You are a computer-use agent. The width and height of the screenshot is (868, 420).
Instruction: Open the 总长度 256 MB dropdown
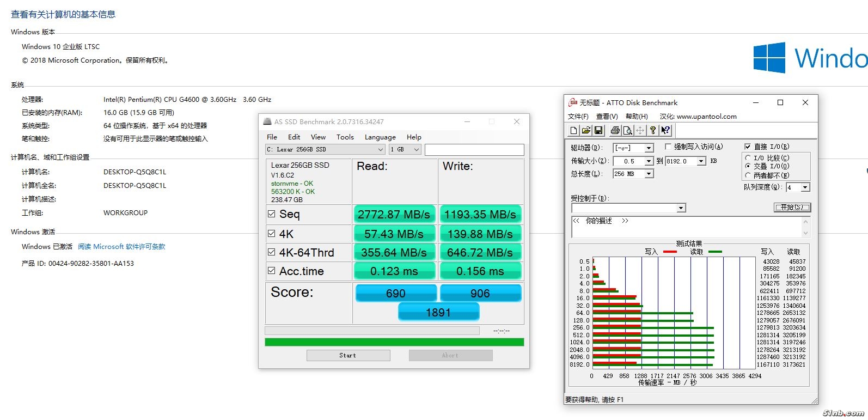(x=633, y=174)
